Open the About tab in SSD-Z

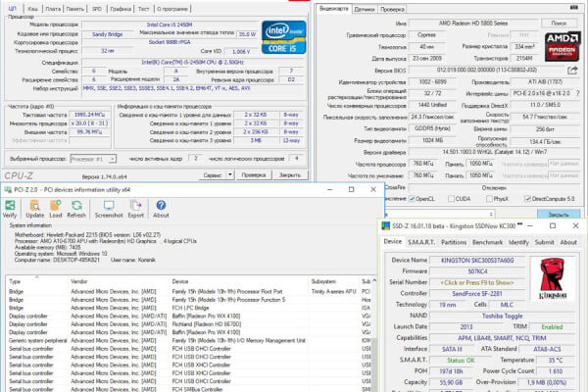click(568, 242)
